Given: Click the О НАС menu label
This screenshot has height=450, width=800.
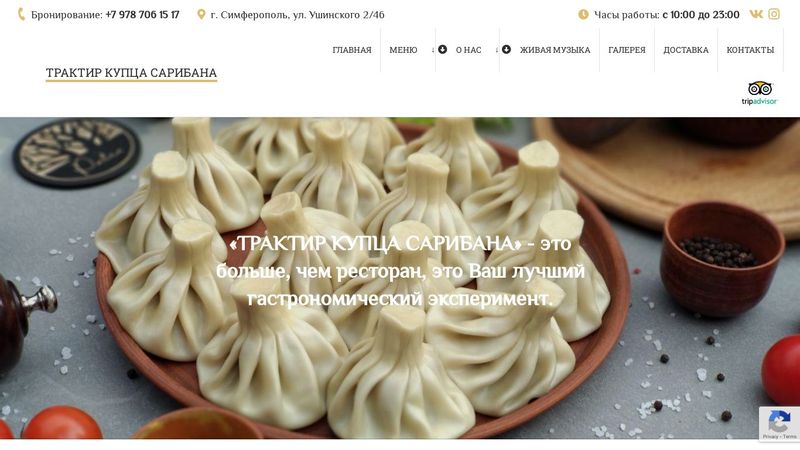Looking at the screenshot, I should [468, 50].
